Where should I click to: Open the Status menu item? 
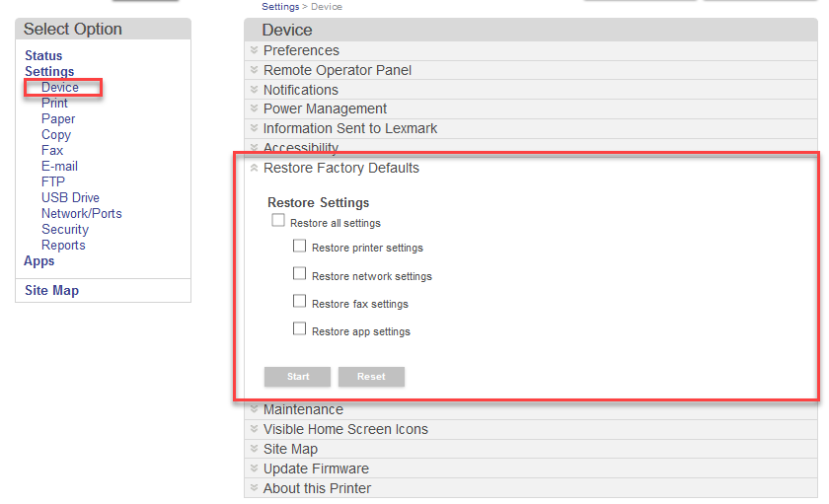click(43, 56)
